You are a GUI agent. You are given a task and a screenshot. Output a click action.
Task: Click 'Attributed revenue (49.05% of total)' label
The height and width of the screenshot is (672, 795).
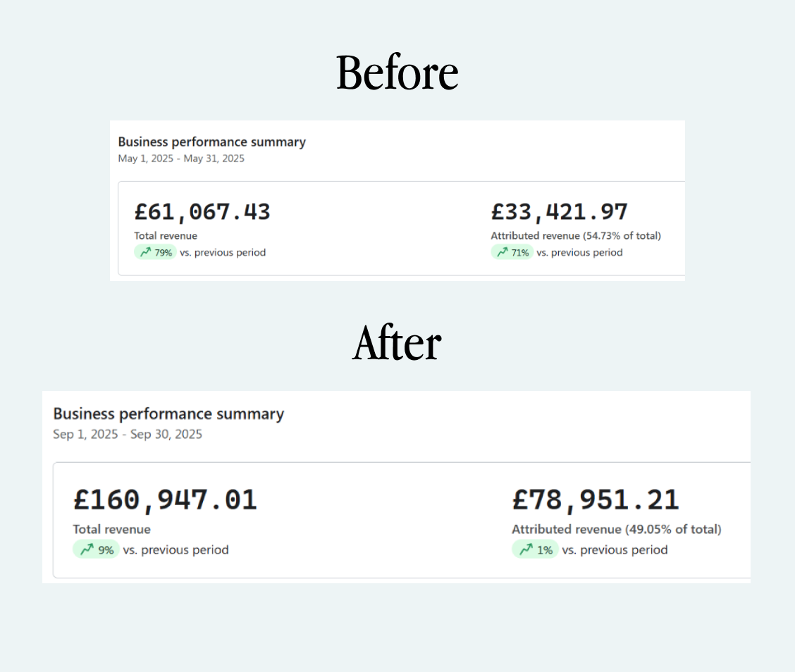(617, 529)
